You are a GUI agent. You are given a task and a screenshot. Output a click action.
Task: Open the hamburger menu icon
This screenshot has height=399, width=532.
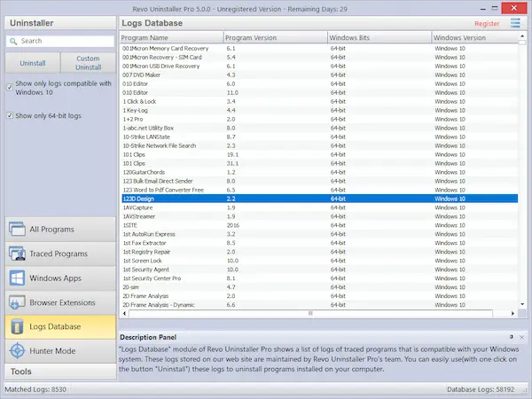click(x=515, y=23)
